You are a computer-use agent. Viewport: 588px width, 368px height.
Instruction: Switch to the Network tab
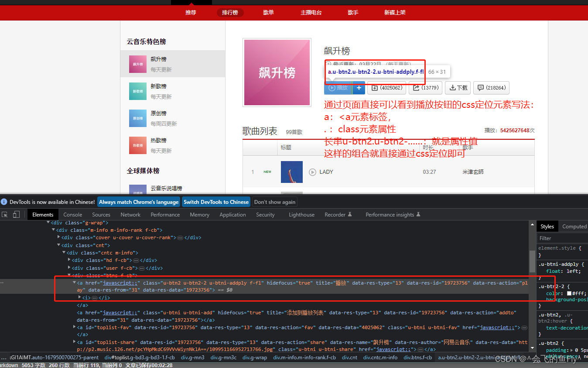tap(130, 214)
